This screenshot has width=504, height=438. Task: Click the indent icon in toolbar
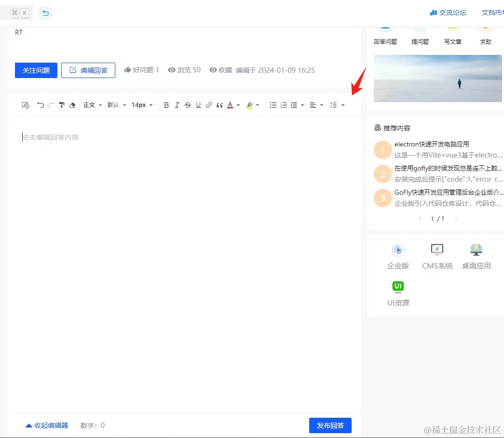coord(294,105)
